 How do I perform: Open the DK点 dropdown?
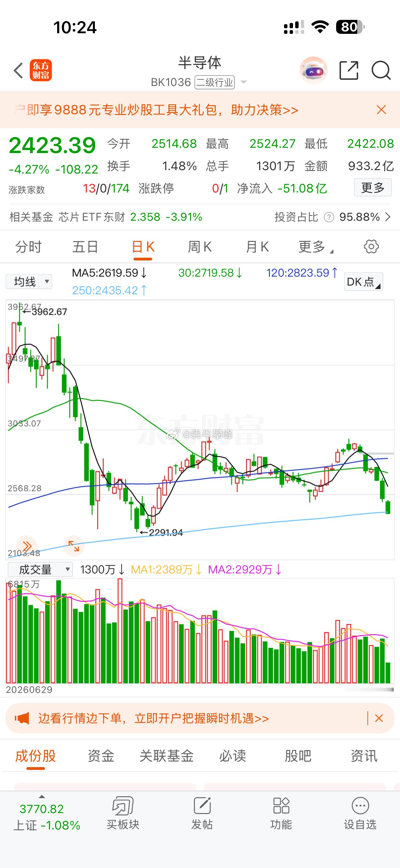click(x=363, y=282)
